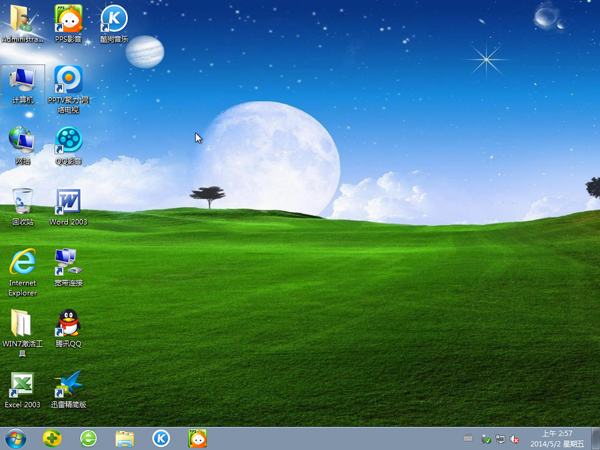Open the Windows Start menu
Screen dimensions: 600x450
click(16, 439)
